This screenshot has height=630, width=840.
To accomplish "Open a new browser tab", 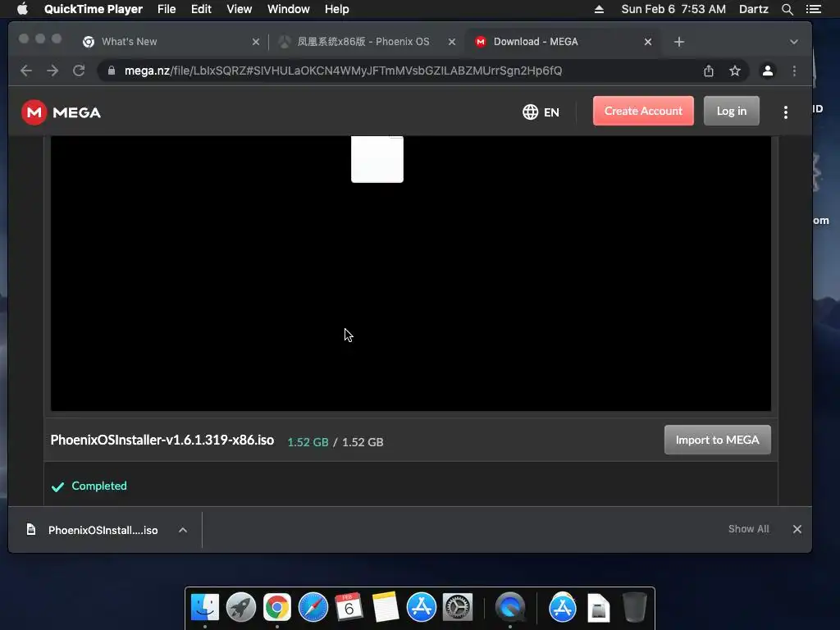I will coord(678,42).
